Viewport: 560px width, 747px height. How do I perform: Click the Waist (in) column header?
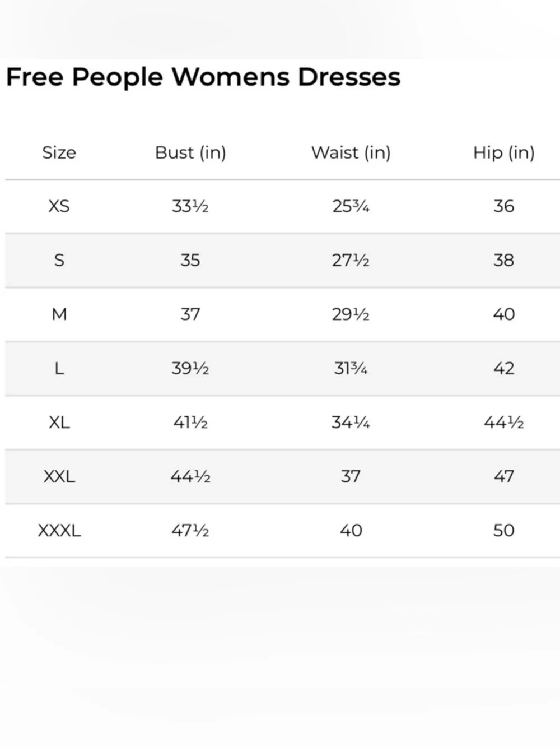pyautogui.click(x=351, y=152)
